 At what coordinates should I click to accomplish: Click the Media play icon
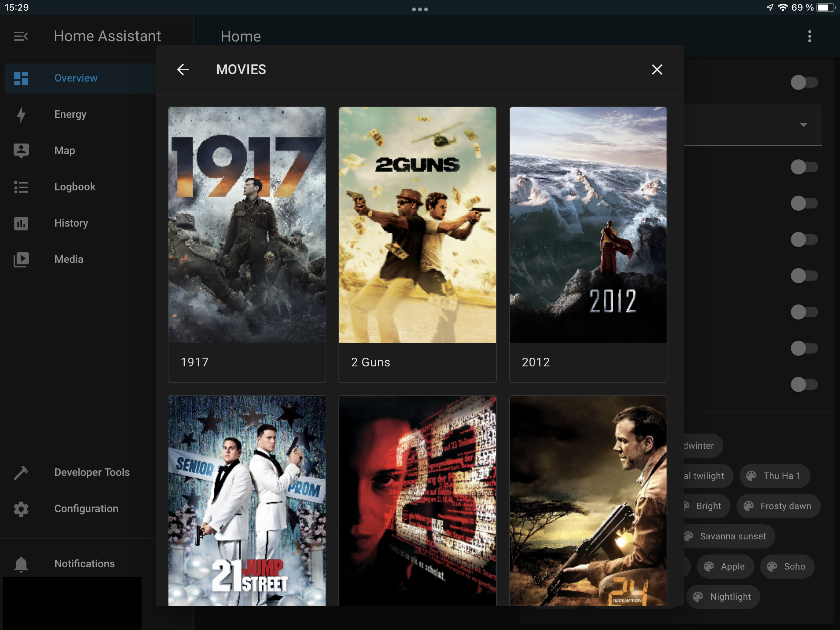click(21, 259)
